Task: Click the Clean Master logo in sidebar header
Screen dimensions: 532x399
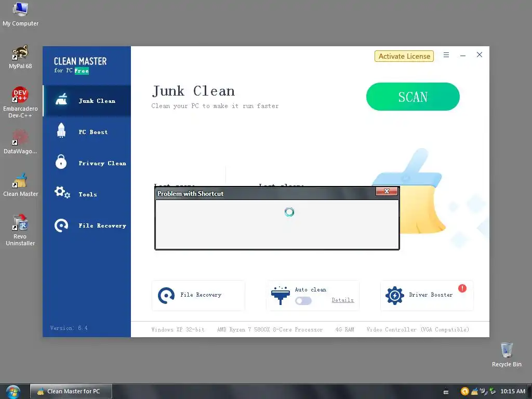Action: (80, 61)
